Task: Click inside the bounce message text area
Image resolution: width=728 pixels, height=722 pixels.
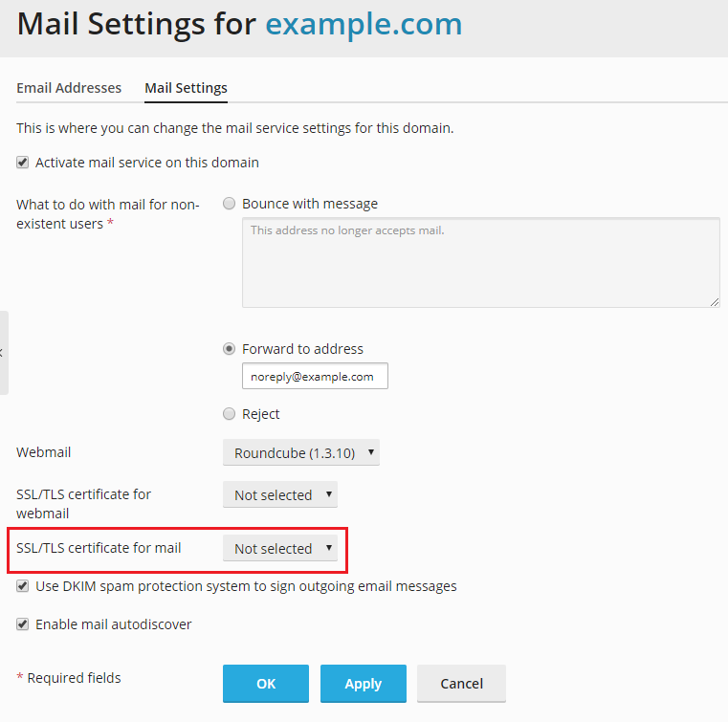Action: tap(480, 262)
